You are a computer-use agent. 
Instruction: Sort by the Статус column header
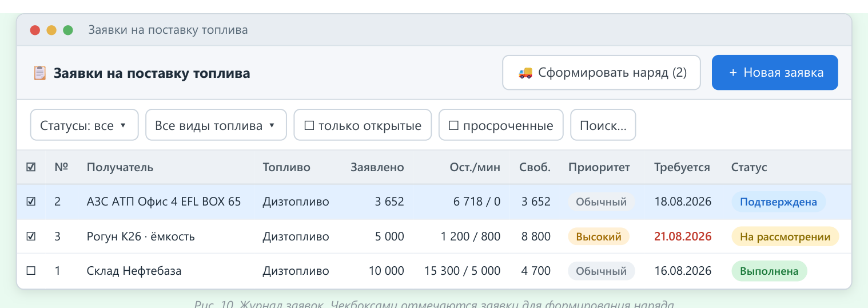[x=749, y=167]
